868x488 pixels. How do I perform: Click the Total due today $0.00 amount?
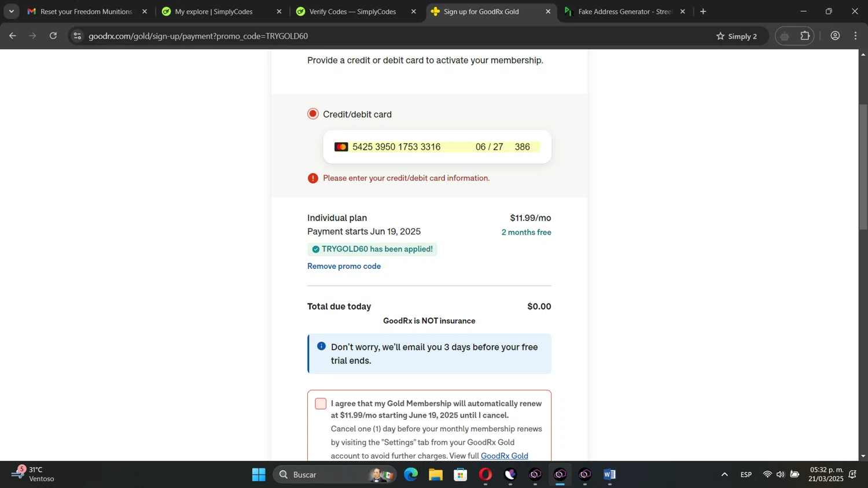pos(539,306)
